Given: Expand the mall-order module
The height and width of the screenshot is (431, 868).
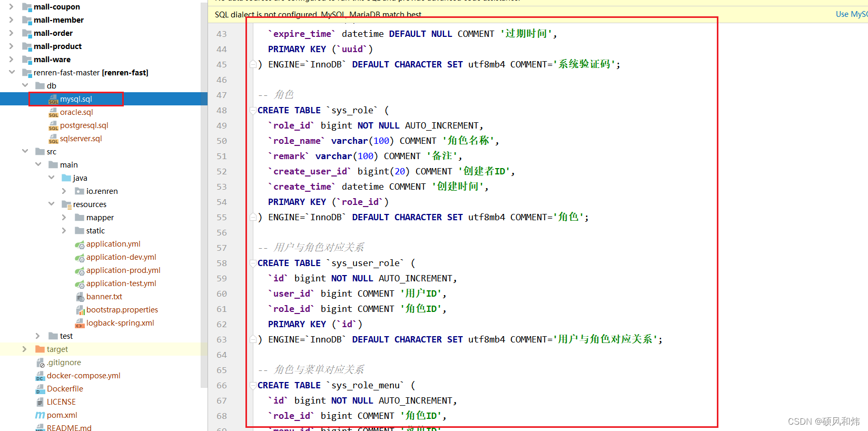Looking at the screenshot, I should coord(11,33).
